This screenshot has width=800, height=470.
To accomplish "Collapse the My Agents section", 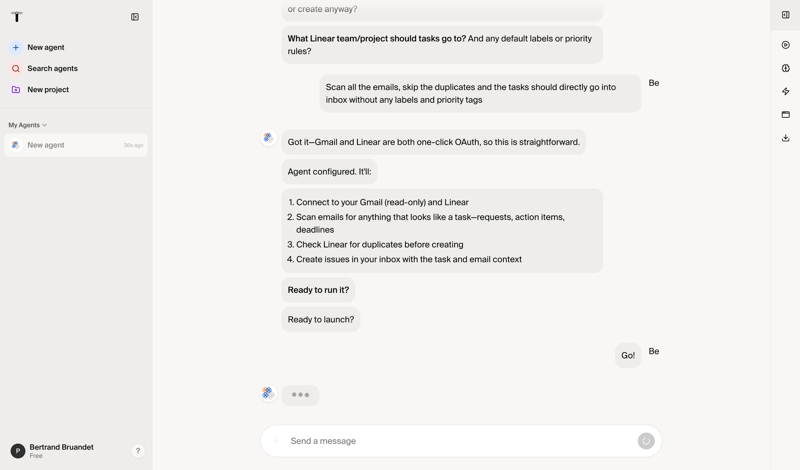I will [44, 125].
